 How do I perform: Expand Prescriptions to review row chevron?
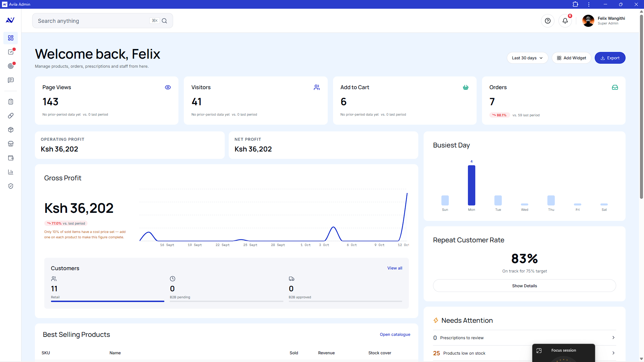[613, 338]
